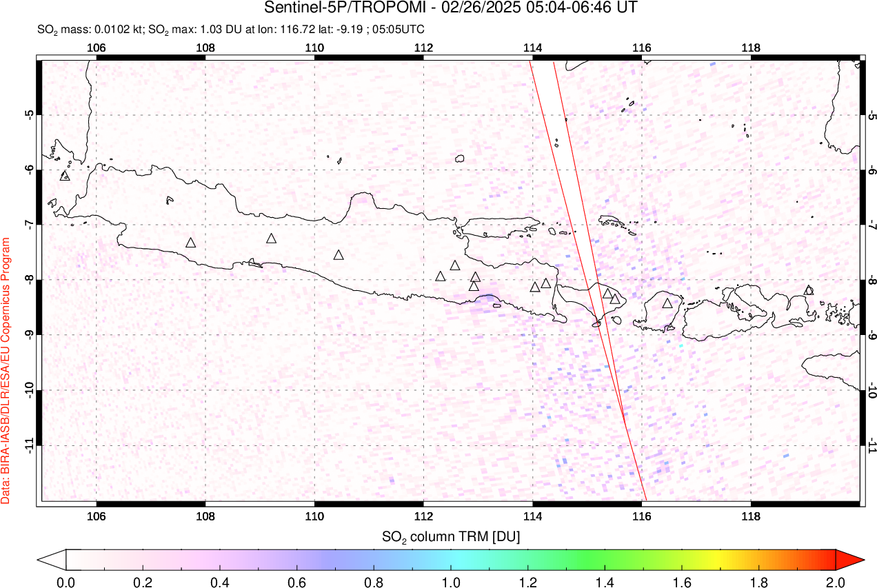Click the top axis '110' longitude label

pyautogui.click(x=314, y=48)
